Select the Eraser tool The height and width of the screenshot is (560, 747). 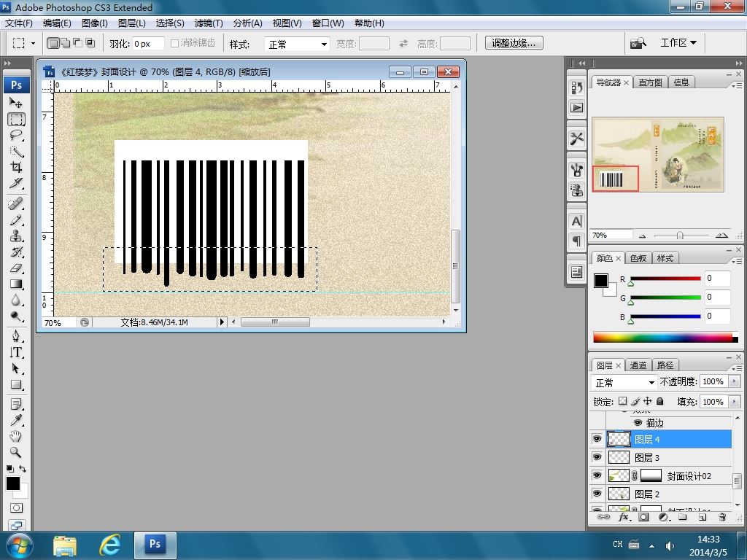16,268
